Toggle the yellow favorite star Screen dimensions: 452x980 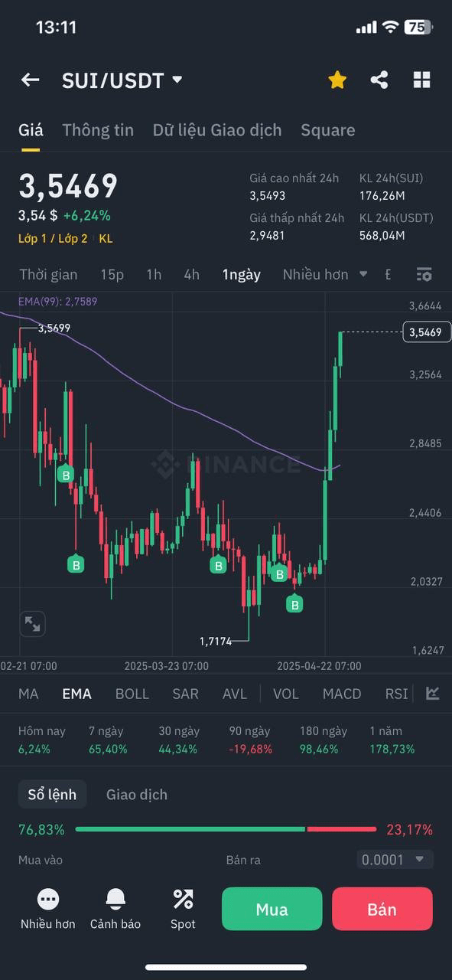[337, 80]
